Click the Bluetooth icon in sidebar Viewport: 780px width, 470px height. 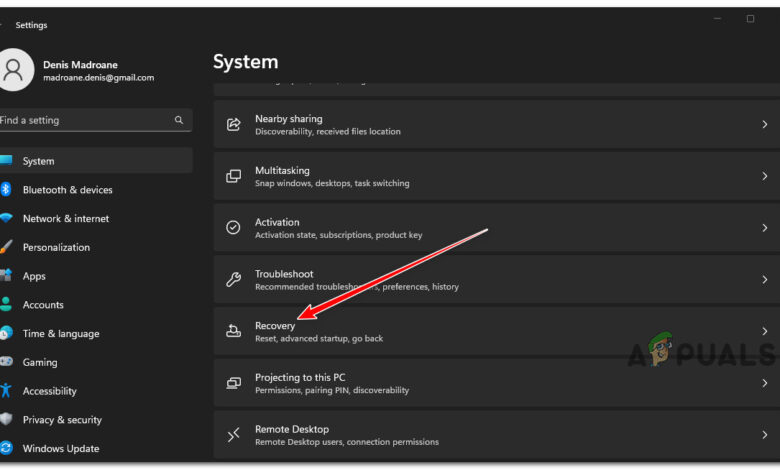tap(6, 189)
